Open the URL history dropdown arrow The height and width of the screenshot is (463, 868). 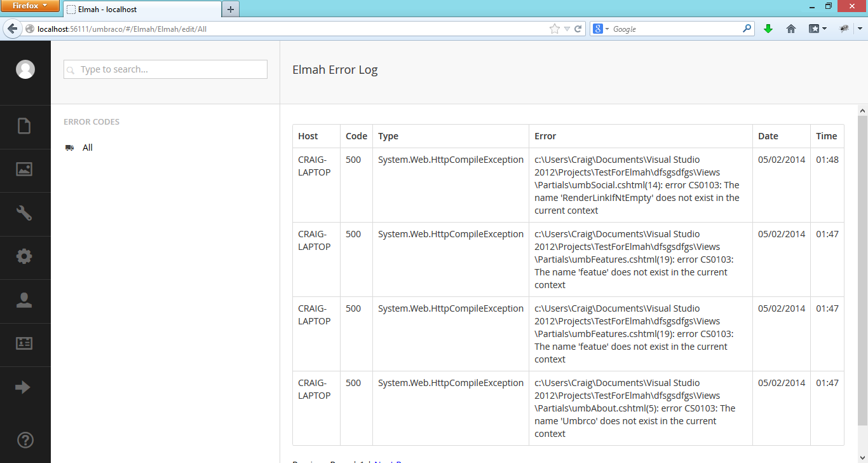567,29
